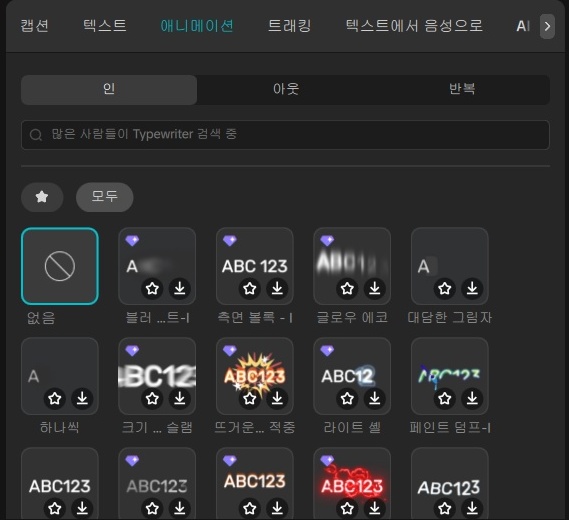This screenshot has height=520, width=569.
Task: Favorite the 글로우 에코 animation
Action: pyautogui.click(x=347, y=288)
